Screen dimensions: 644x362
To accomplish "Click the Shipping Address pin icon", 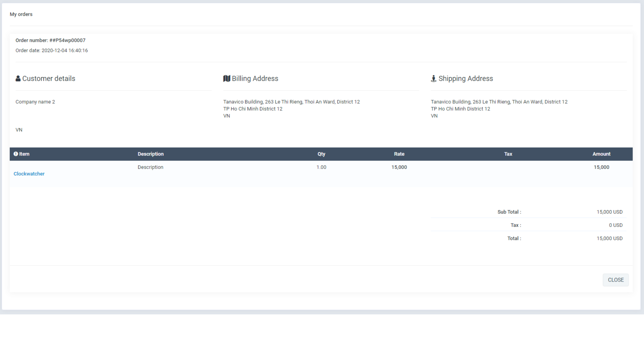I will [434, 78].
